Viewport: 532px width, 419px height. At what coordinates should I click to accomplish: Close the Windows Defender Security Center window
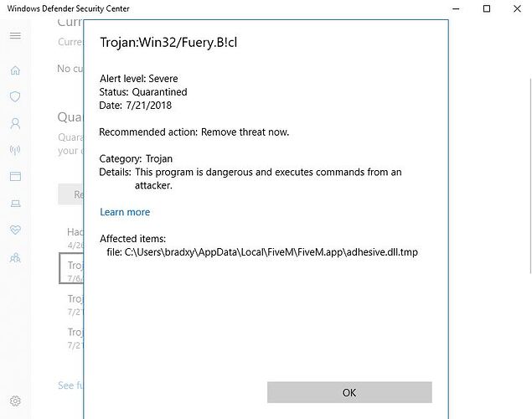tap(517, 9)
